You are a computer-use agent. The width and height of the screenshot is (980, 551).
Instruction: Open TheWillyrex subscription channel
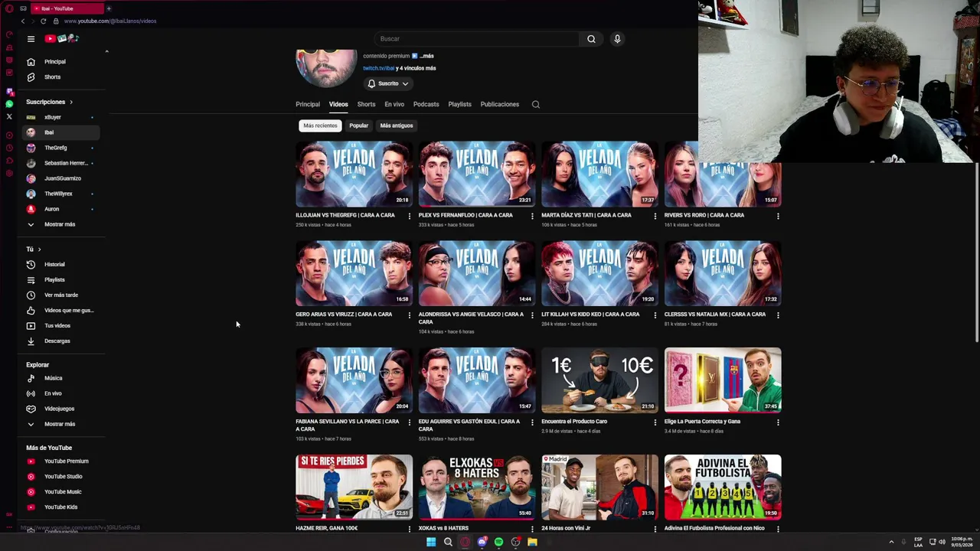[63, 194]
